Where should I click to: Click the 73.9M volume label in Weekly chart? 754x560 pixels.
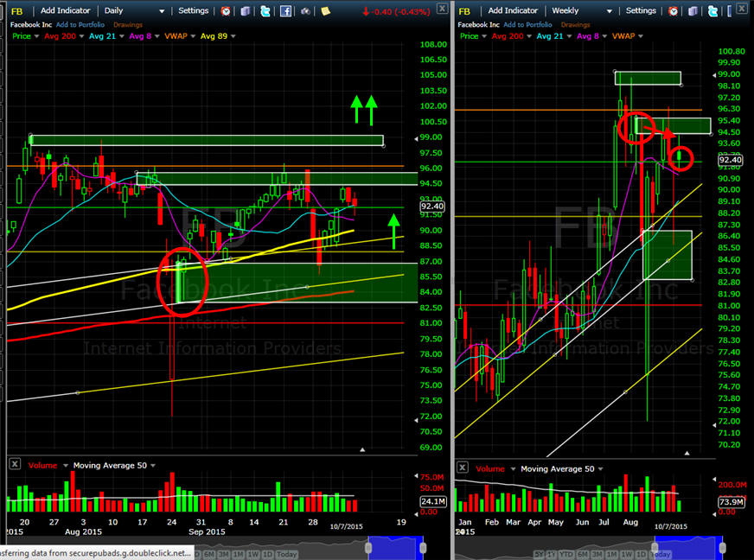click(731, 501)
